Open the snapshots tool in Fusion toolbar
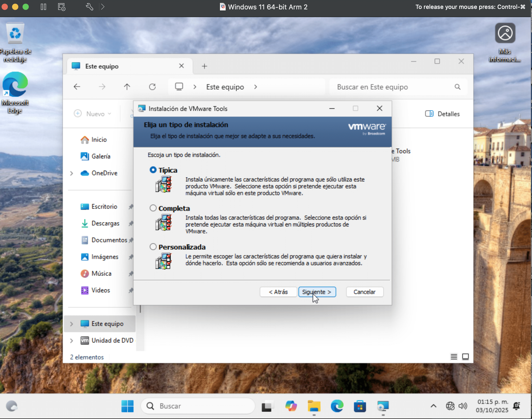 [x=61, y=7]
